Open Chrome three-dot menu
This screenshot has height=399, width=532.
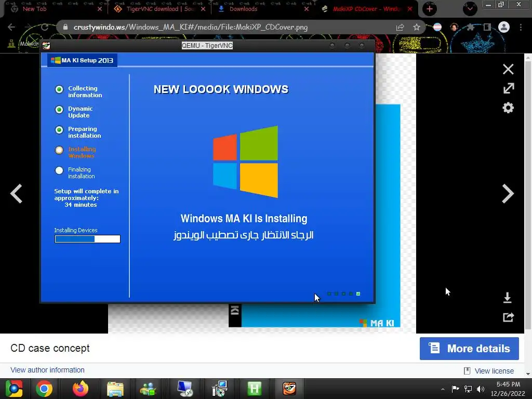coord(521,27)
